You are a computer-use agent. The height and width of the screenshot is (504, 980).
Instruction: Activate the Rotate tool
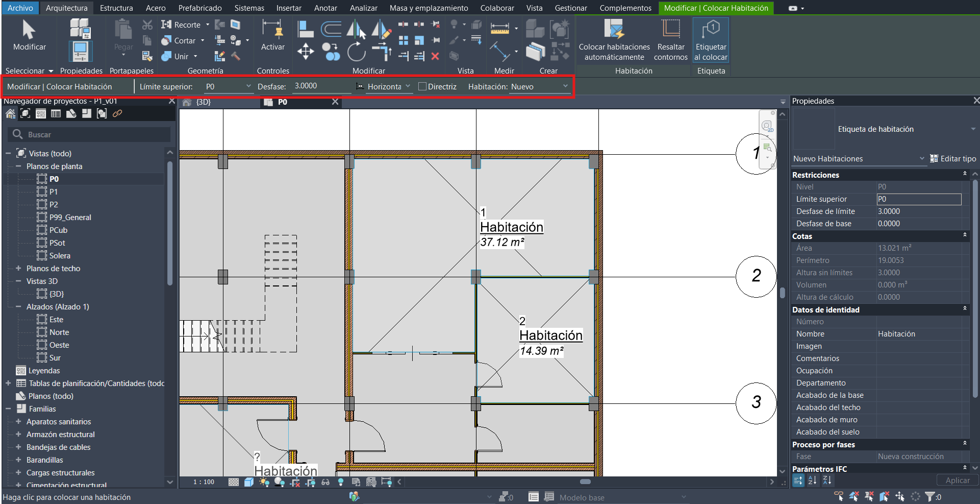click(x=357, y=52)
